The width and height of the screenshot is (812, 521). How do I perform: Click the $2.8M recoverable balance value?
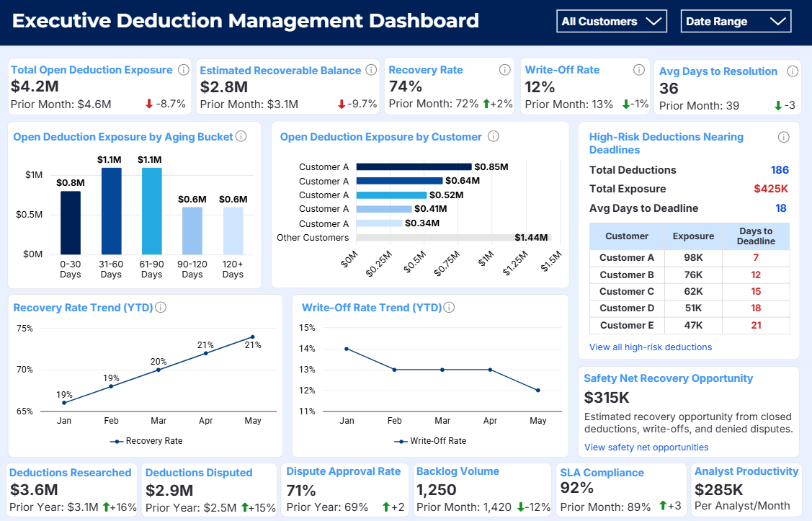[x=223, y=87]
